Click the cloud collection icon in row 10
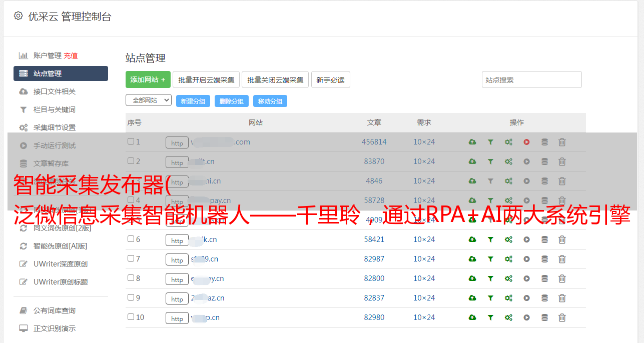This screenshot has height=343, width=644. [x=472, y=317]
